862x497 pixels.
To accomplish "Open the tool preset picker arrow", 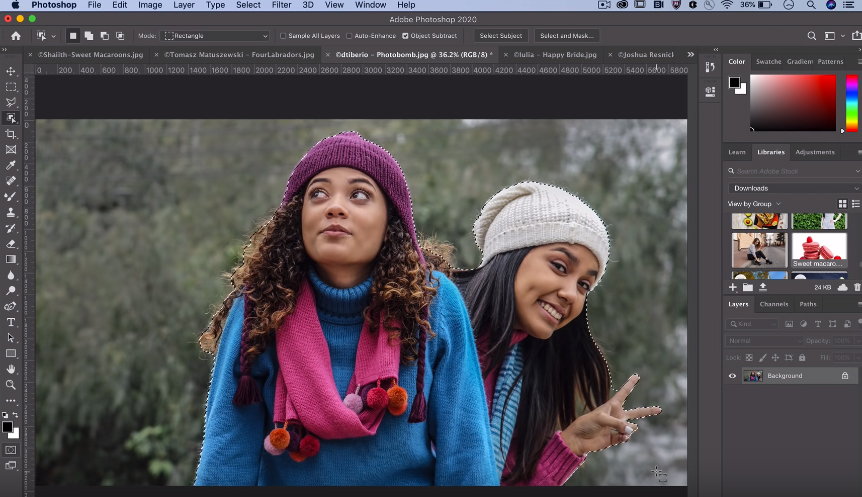I will tap(53, 36).
